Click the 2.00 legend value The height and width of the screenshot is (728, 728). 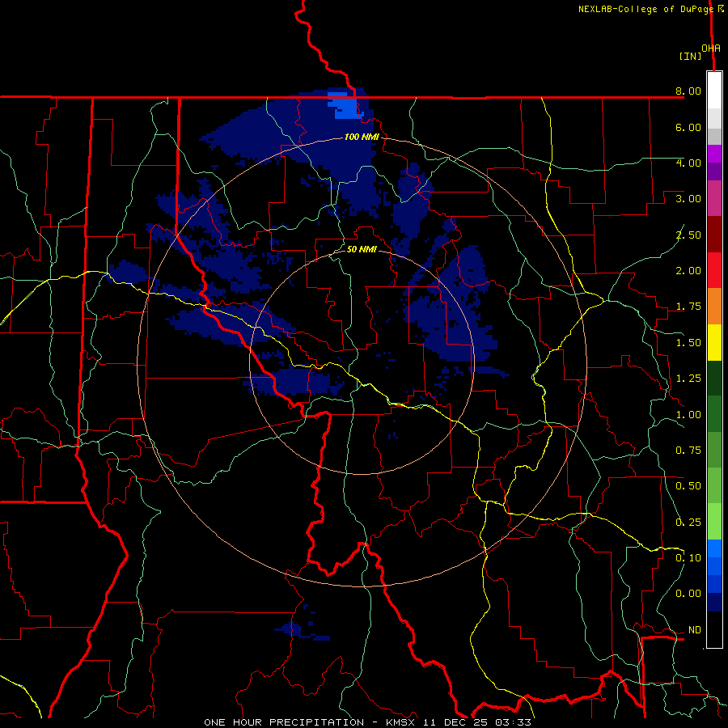(688, 271)
